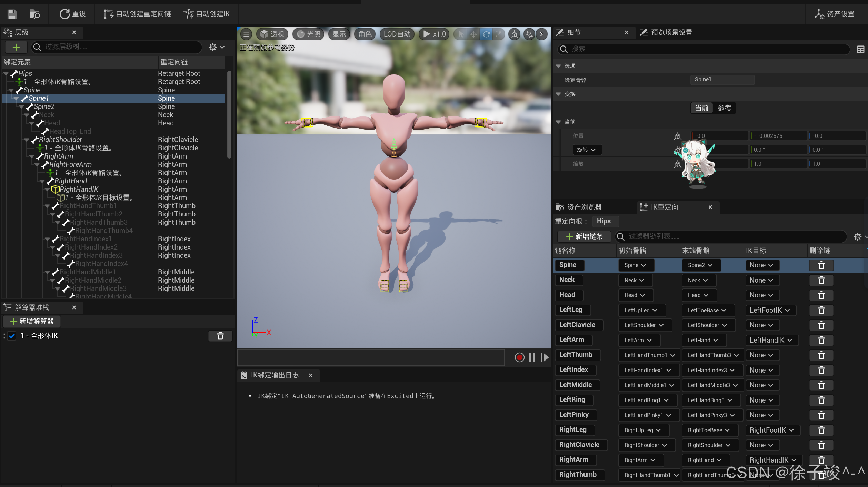Viewport: 868px width, 487px height.
Task: Collapse the Spine1 tree node
Action: (x=16, y=99)
